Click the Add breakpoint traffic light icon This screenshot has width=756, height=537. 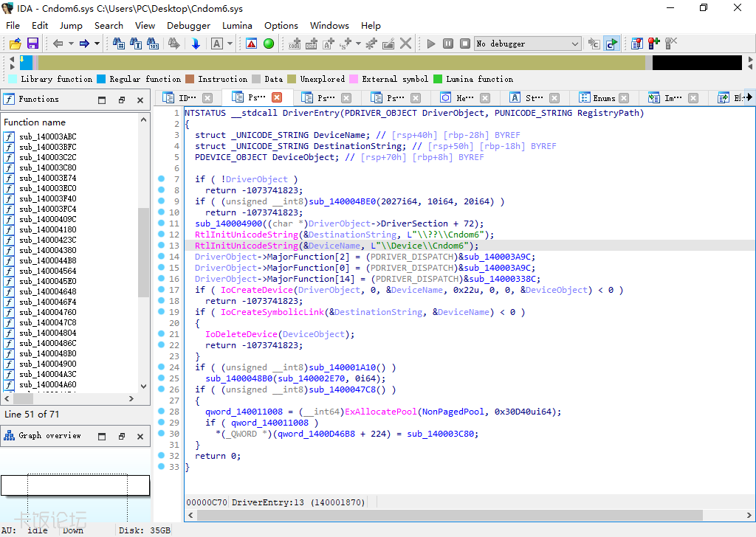click(653, 44)
